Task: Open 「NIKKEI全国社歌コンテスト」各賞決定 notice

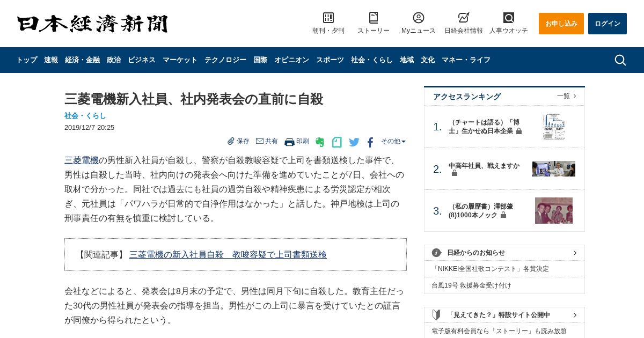Action: [491, 269]
